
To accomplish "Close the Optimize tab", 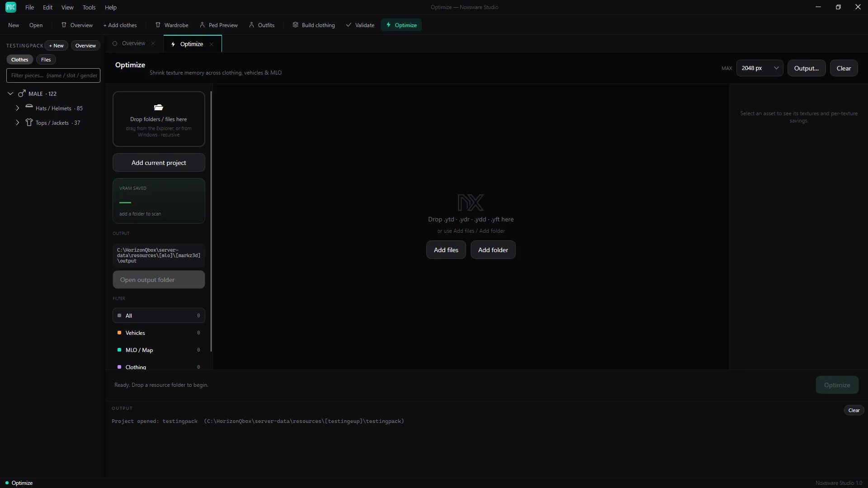I will pos(211,44).
